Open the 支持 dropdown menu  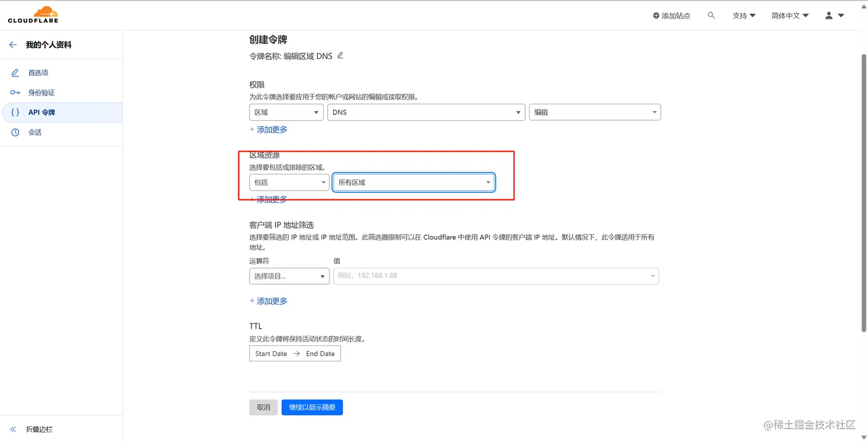744,16
